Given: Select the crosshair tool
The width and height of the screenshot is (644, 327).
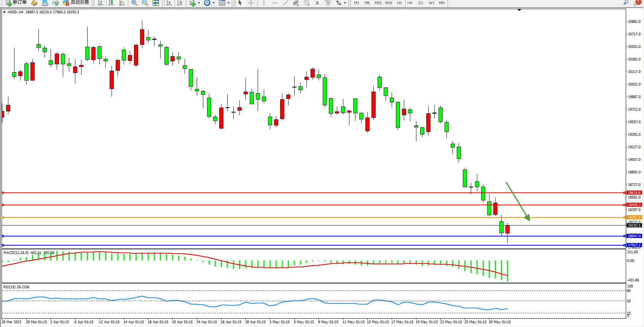Looking at the screenshot, I should pos(251,3).
